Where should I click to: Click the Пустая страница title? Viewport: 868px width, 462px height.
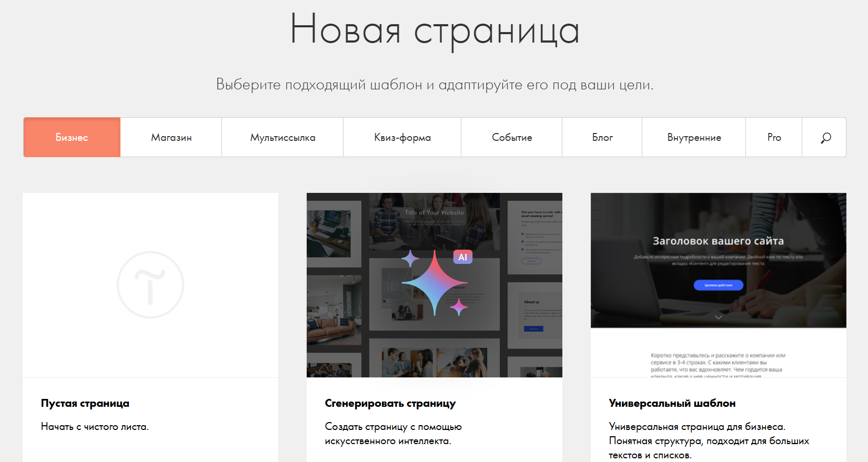coord(85,403)
